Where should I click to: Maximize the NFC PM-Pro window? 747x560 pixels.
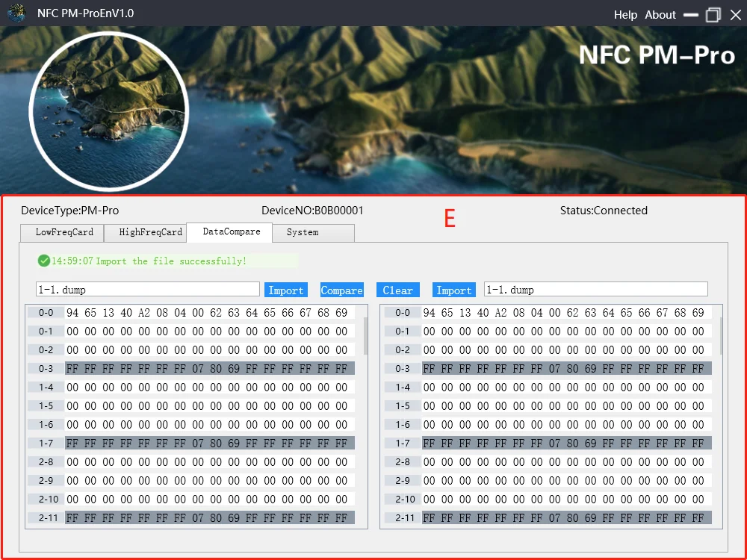point(713,15)
